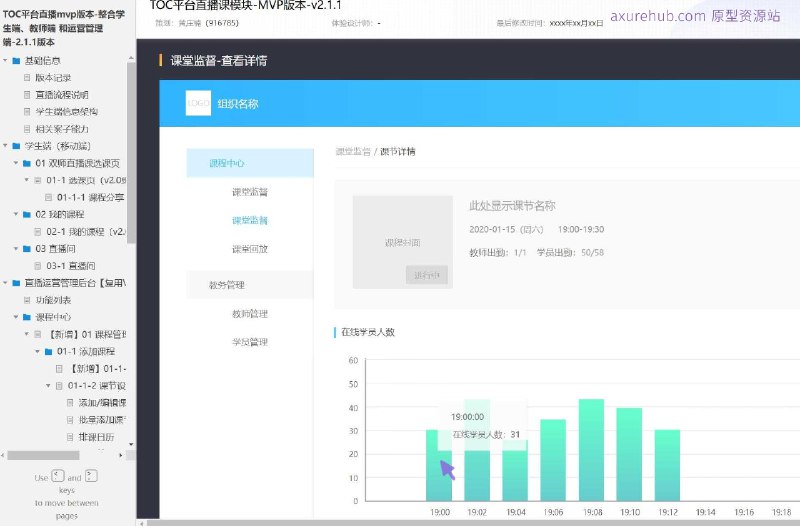The height and width of the screenshot is (526, 800).
Task: Click the 03 直播间 folder icon
Action: (x=27, y=248)
